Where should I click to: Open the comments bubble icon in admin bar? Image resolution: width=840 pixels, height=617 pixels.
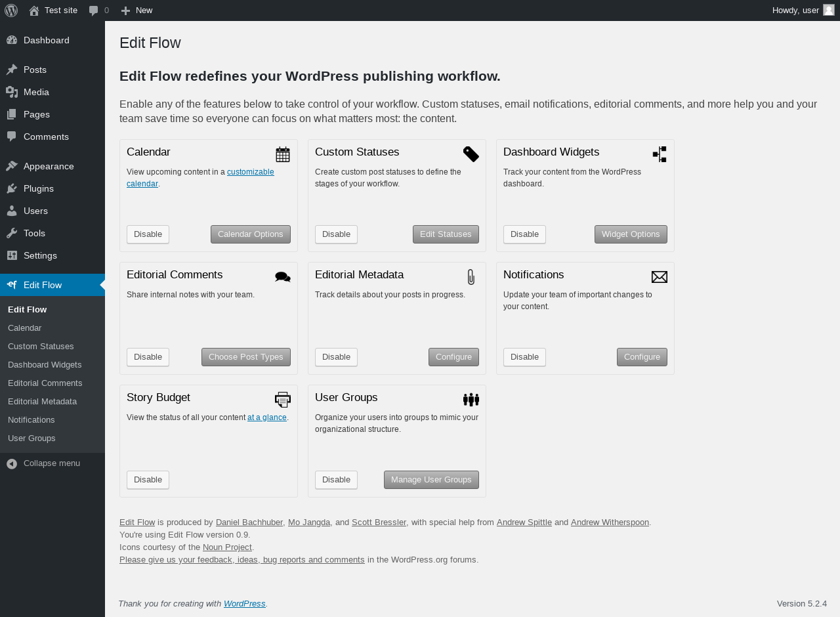pos(94,11)
